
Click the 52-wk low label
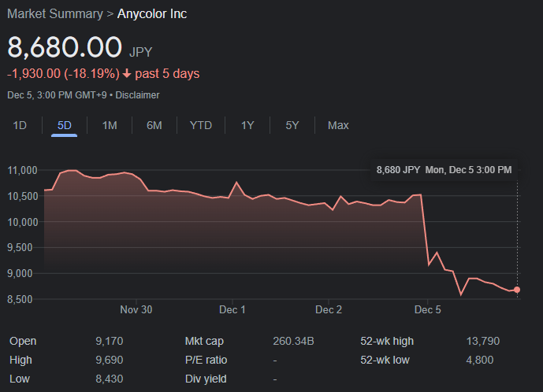point(385,361)
